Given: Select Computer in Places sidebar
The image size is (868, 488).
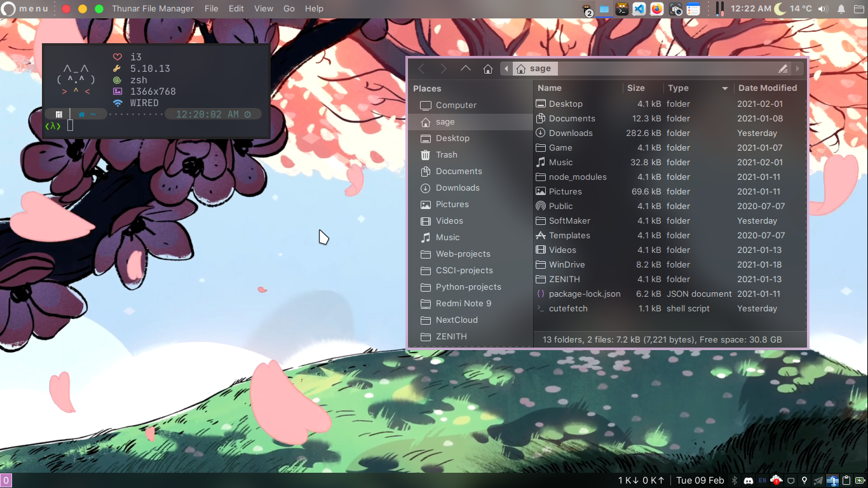Looking at the screenshot, I should click(470, 105).
